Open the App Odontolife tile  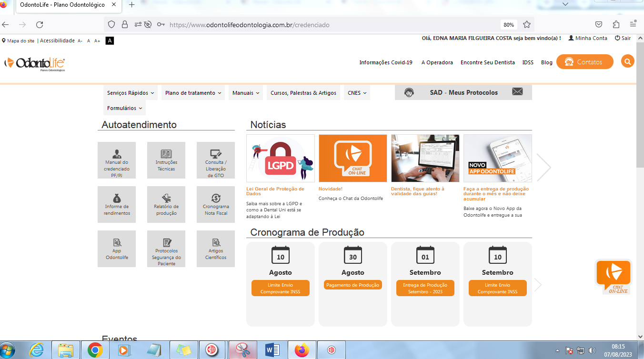pos(117,249)
